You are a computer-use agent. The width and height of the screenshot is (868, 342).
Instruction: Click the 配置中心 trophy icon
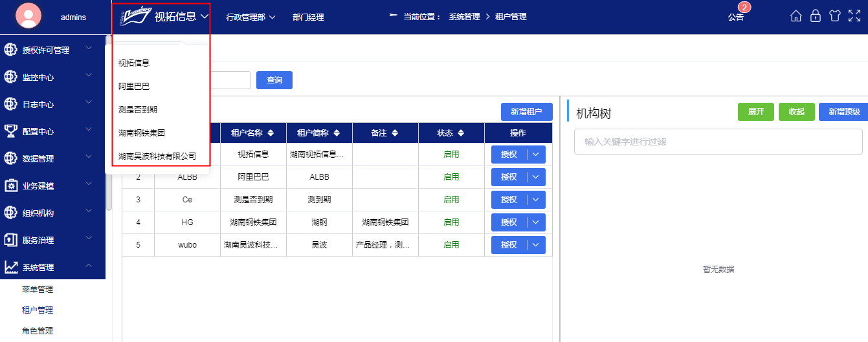tap(11, 131)
